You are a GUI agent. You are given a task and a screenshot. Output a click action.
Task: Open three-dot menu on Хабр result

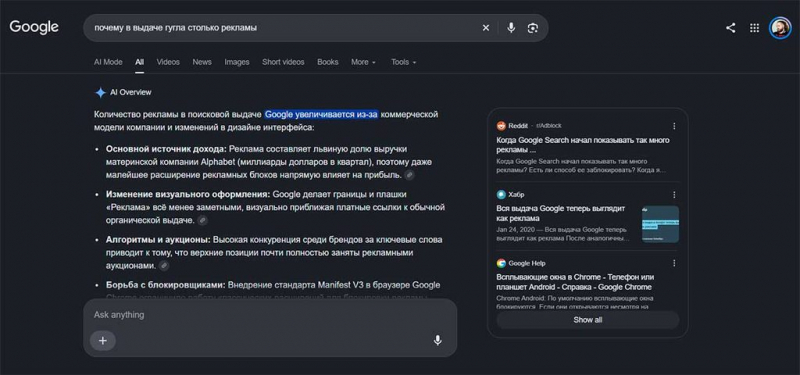(674, 195)
